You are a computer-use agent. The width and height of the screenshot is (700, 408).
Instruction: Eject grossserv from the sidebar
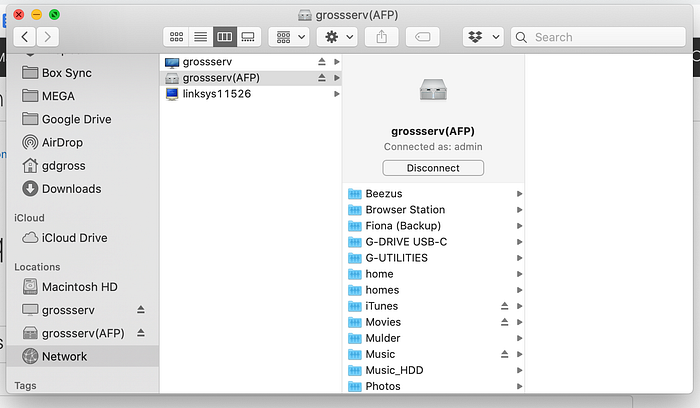click(x=141, y=309)
